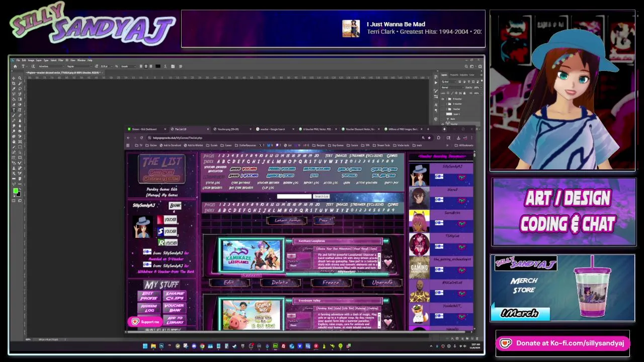Open Windows Start button on taskbar

coord(145,346)
